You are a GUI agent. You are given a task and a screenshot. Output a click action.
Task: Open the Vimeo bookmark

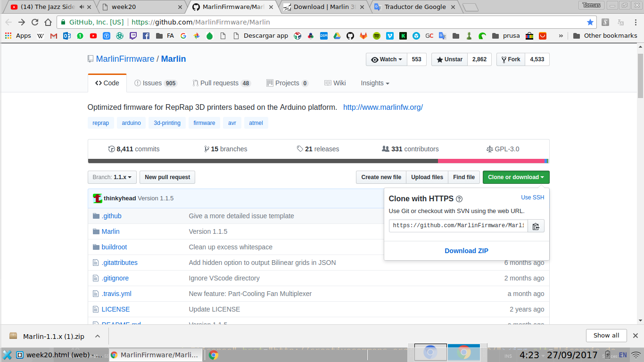point(390,36)
